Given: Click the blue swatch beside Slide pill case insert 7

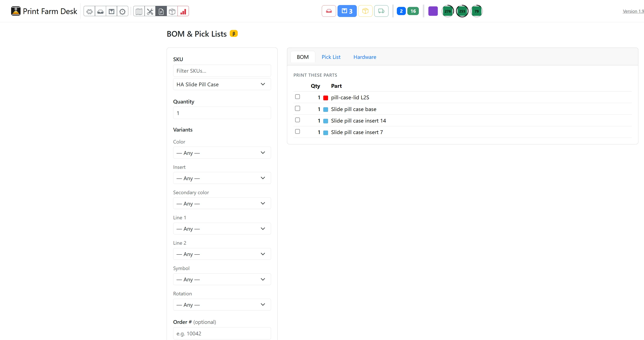Looking at the screenshot, I should [x=326, y=133].
